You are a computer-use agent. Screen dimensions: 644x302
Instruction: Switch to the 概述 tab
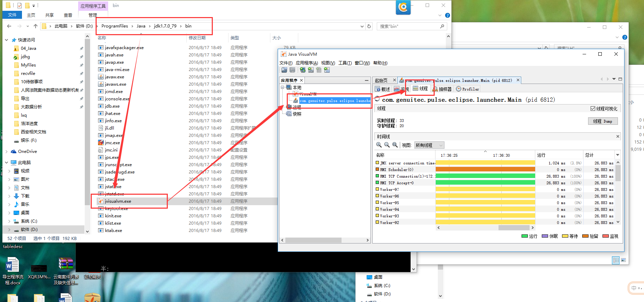(x=382, y=89)
